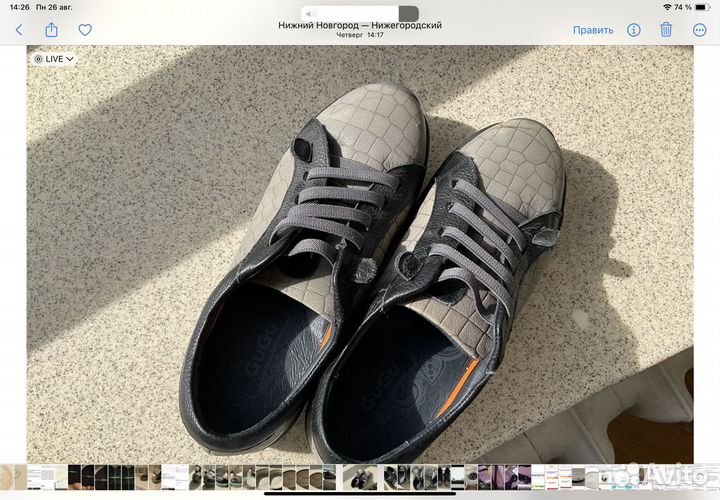Tap the battery indicator showing 74%
The image size is (720, 500).
pos(700,7)
